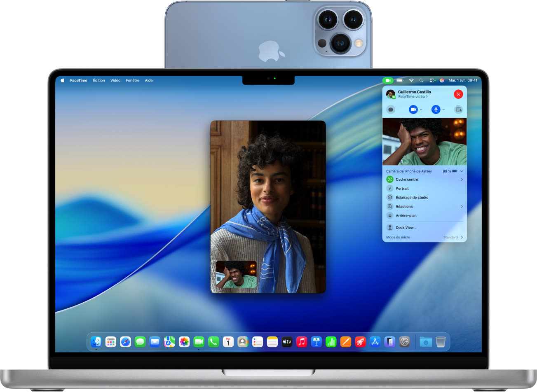537x392 pixels.
Task: Open the Mode du micro Standard dropdown
Action: pos(452,237)
